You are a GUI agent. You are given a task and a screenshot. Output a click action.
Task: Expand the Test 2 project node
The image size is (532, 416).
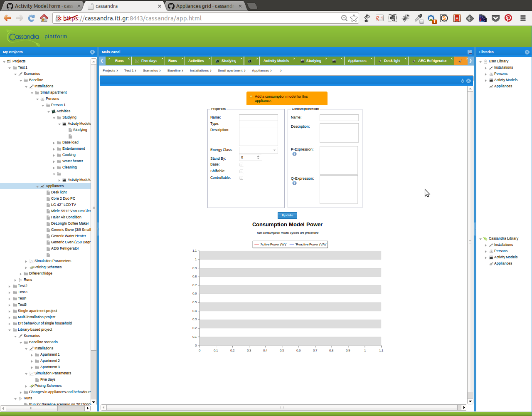[x=9, y=286]
